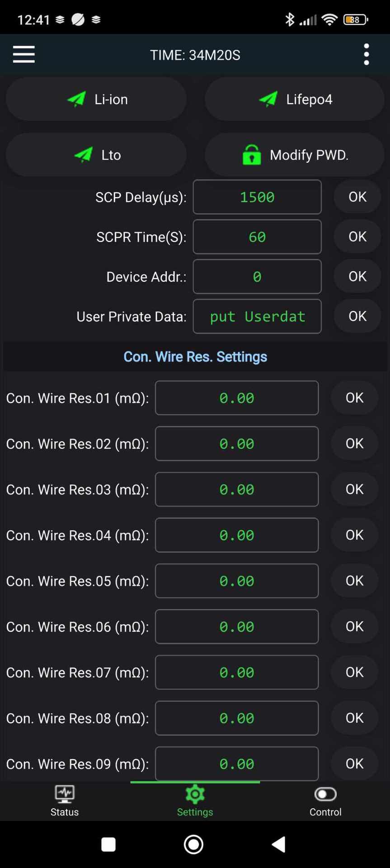Open Modify PWD. with lock icon
The width and height of the screenshot is (390, 868).
[295, 155]
